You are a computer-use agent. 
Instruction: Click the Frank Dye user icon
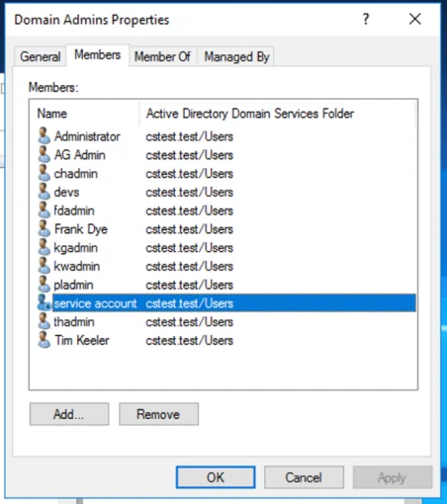(x=45, y=228)
